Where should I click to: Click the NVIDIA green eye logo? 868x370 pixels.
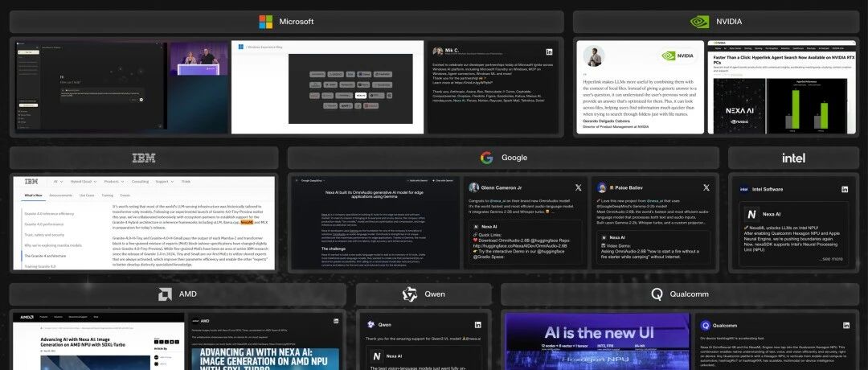click(700, 22)
